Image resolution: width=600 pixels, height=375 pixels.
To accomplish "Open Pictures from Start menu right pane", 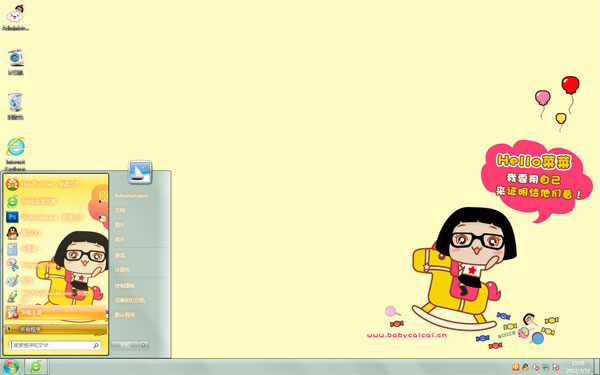I will click(120, 225).
